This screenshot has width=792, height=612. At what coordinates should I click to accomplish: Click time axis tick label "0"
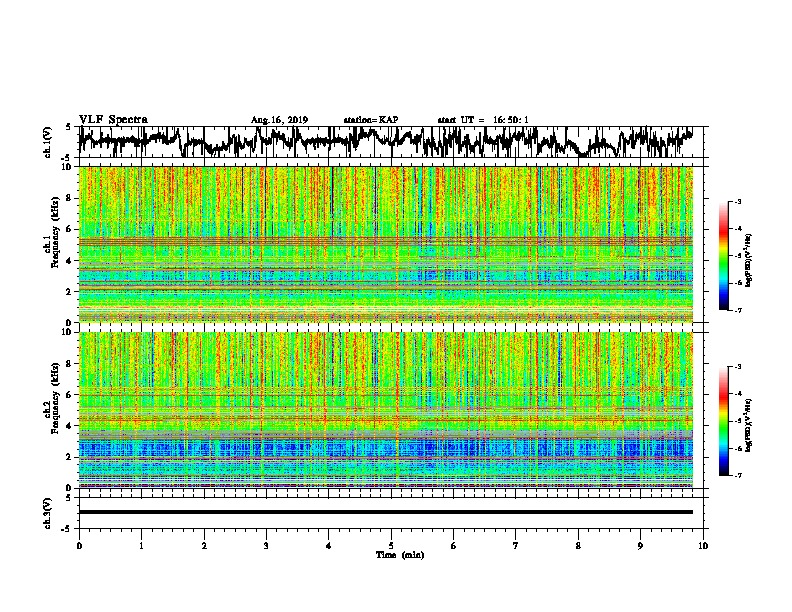[x=79, y=546]
